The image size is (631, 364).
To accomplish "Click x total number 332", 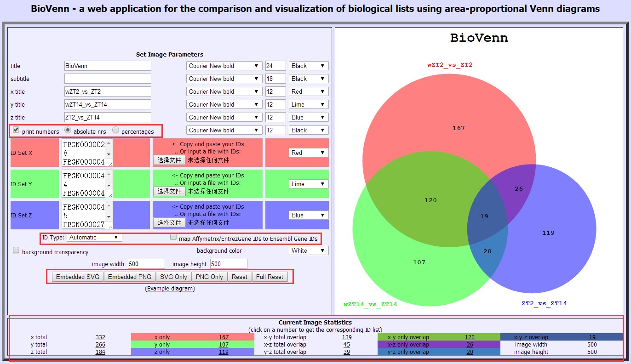I will pyautogui.click(x=100, y=337).
